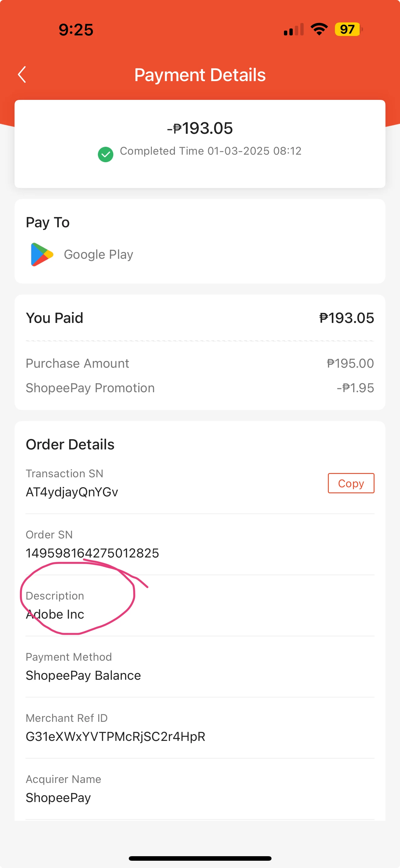Tap the Order SN number
This screenshot has width=400, height=868.
pos(92,553)
